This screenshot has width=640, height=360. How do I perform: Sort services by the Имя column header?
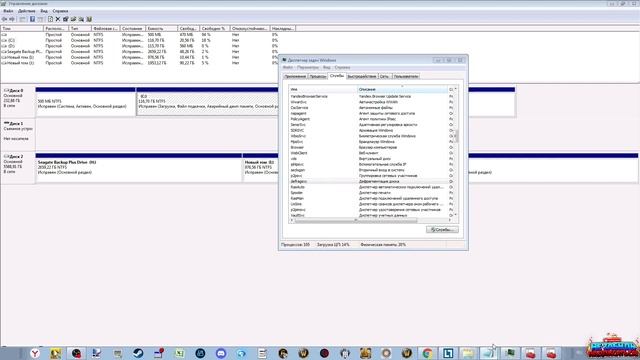click(323, 89)
